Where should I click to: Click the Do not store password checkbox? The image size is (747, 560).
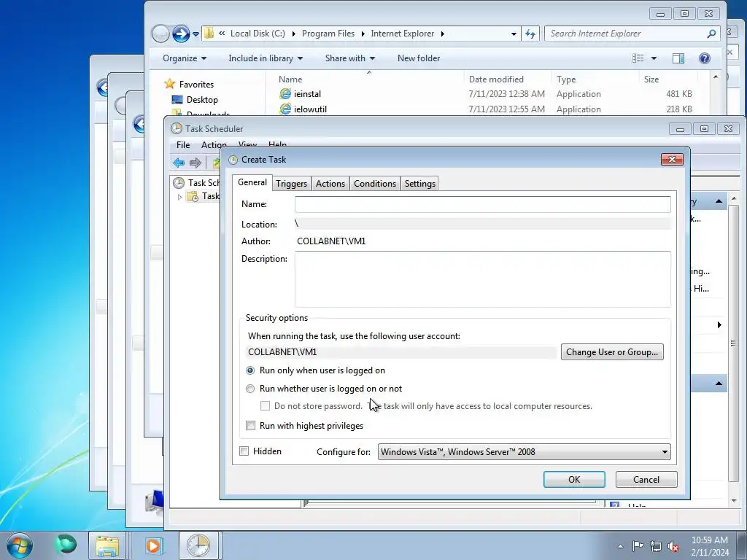pos(266,405)
